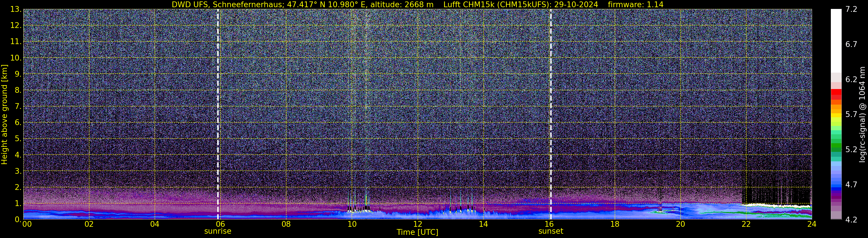Viewport: 868px width, 238px height.
Task: Click the white section of the colorbar
Action: click(x=836, y=41)
